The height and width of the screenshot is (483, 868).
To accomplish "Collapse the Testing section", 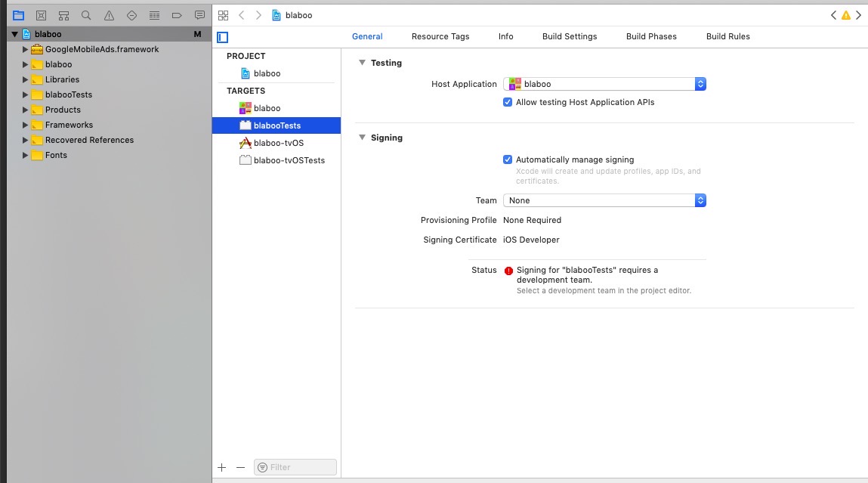I will [x=362, y=63].
